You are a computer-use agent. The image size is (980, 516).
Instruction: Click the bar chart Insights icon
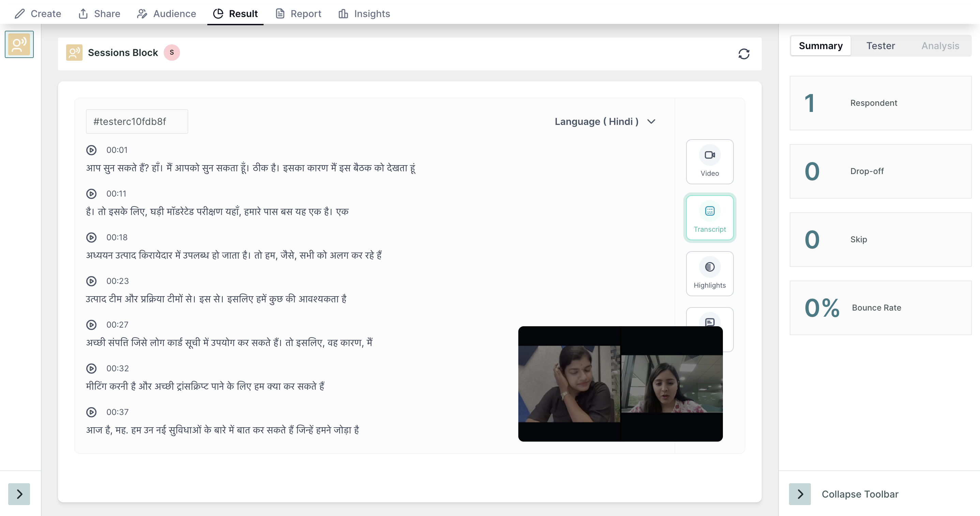tap(343, 14)
